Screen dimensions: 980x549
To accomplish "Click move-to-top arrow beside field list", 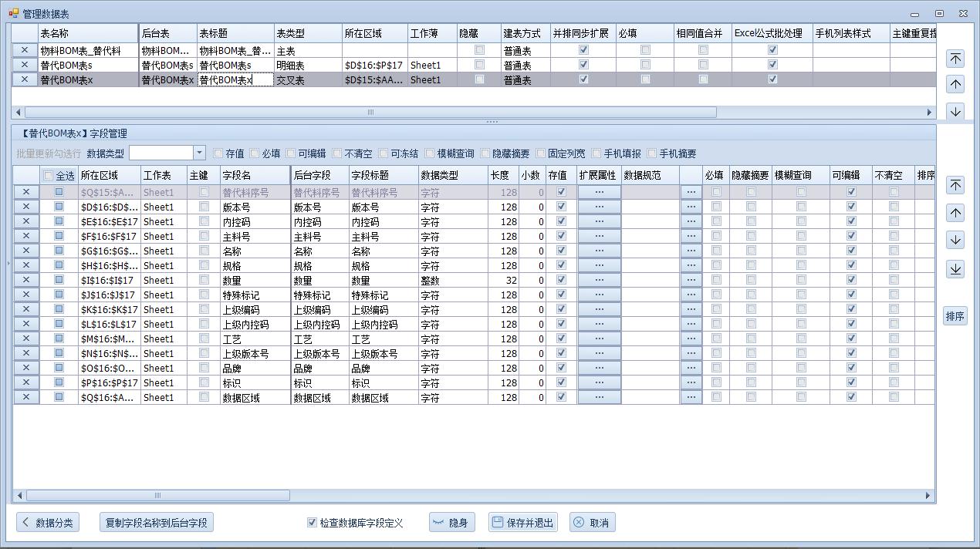I will coord(955,185).
